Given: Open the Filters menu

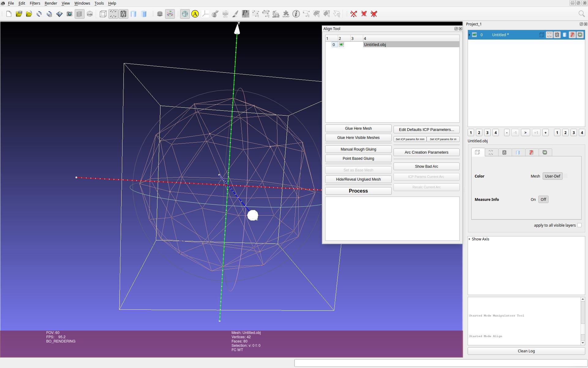Looking at the screenshot, I should click(x=35, y=3).
